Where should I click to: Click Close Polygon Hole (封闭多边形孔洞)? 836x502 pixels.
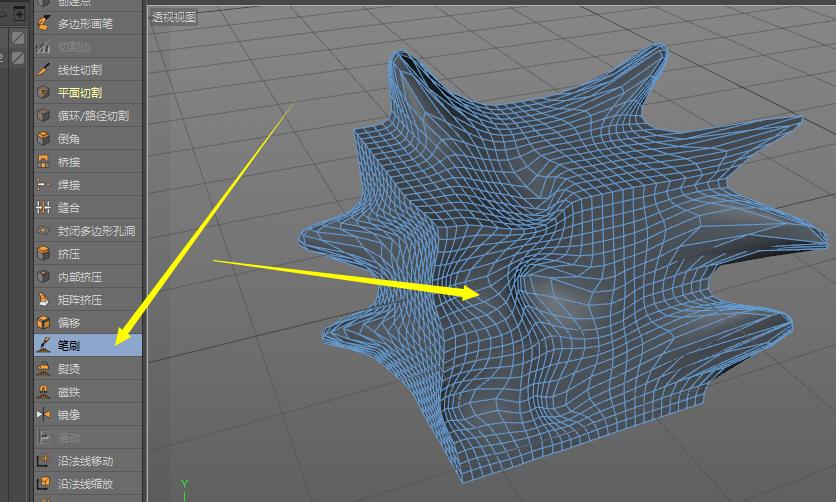tap(95, 231)
